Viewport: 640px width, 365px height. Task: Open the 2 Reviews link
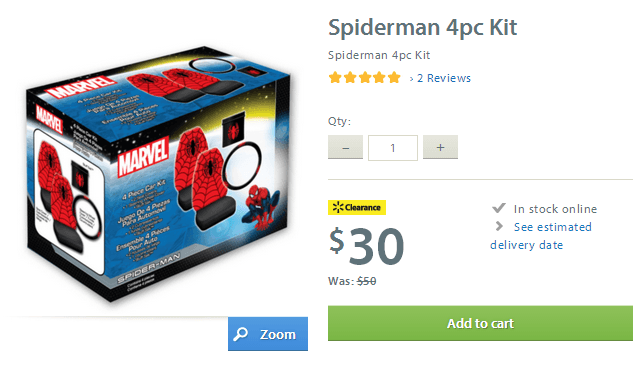(444, 78)
